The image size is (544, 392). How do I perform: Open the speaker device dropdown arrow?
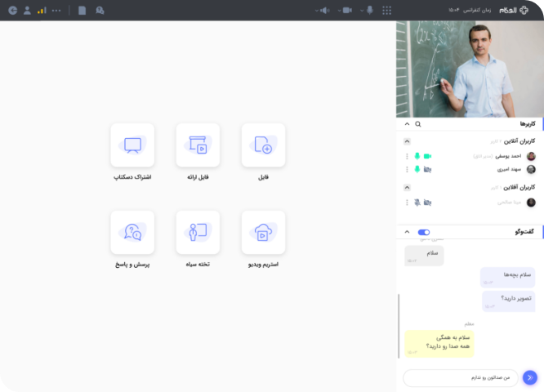coord(317,11)
